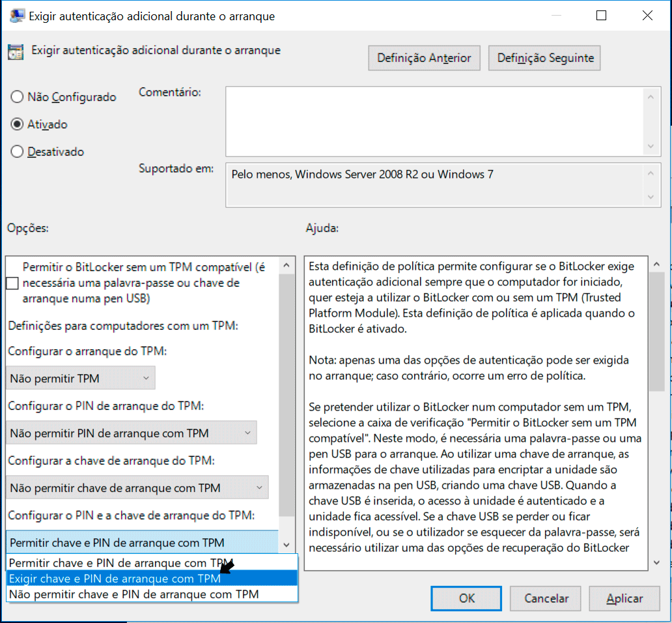The width and height of the screenshot is (672, 623).
Task: Click the Ajuda panel scroll down arrow
Action: [656, 562]
